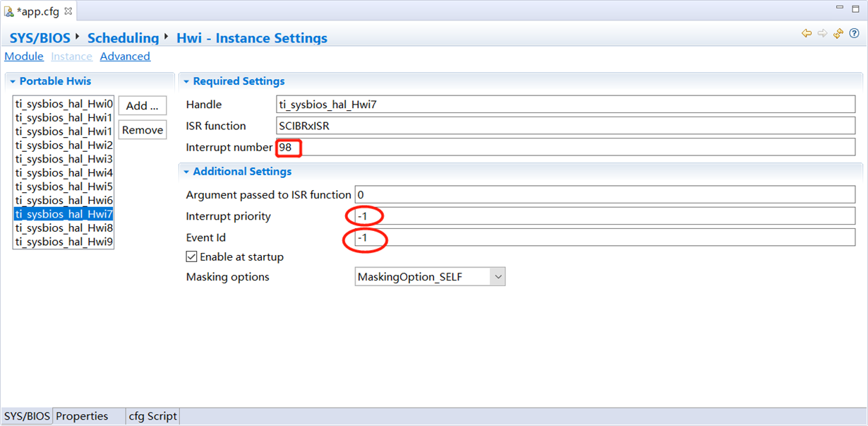Toggle the Enable at startup checkbox

tap(192, 257)
